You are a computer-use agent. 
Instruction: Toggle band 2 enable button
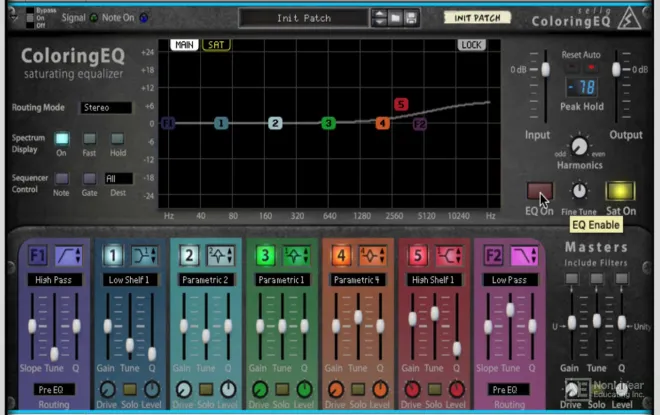click(x=189, y=255)
